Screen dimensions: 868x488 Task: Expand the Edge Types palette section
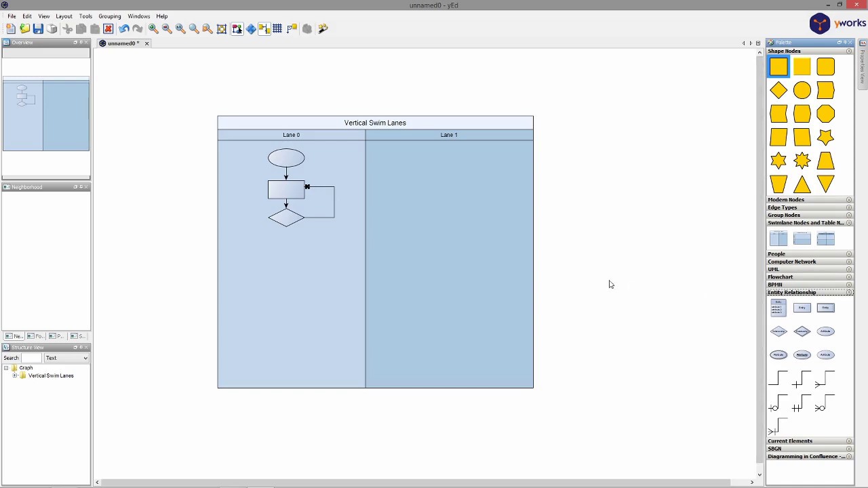849,207
